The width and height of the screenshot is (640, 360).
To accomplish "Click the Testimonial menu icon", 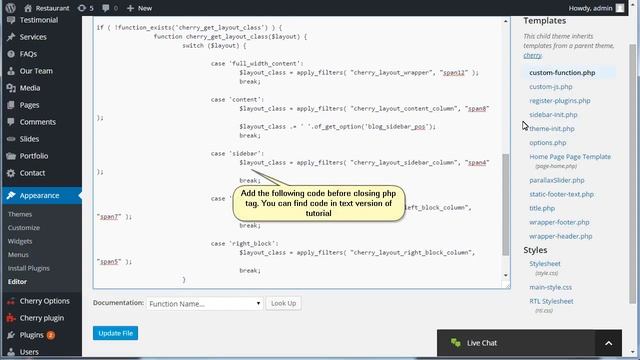I will pos(11,20).
